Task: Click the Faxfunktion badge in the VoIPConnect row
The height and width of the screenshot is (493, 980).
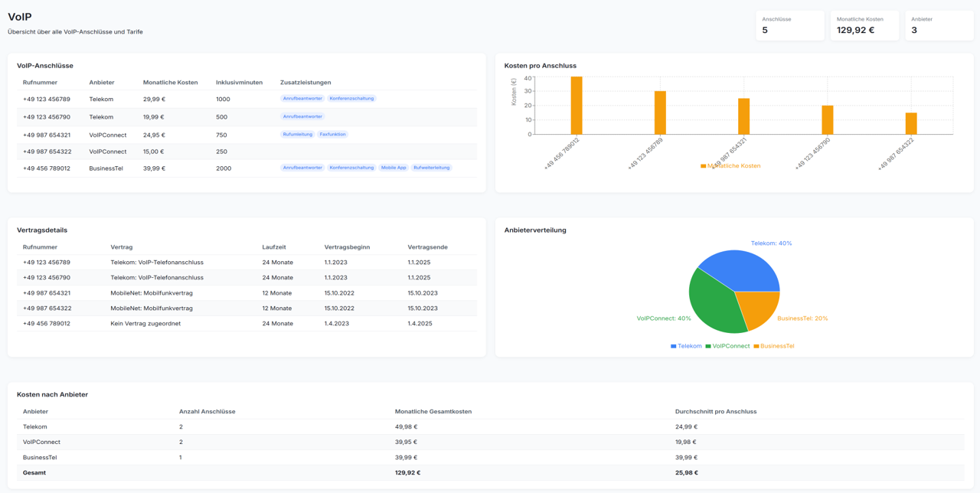Action: coord(332,134)
